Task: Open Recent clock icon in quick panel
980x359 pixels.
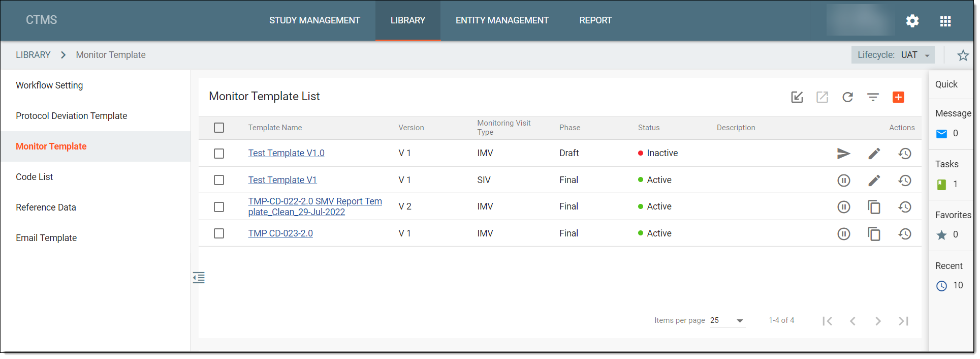Action: 941,286
